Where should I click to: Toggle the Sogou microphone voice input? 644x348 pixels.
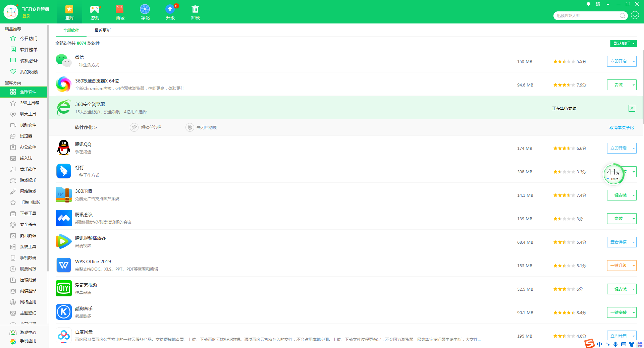click(x=615, y=344)
